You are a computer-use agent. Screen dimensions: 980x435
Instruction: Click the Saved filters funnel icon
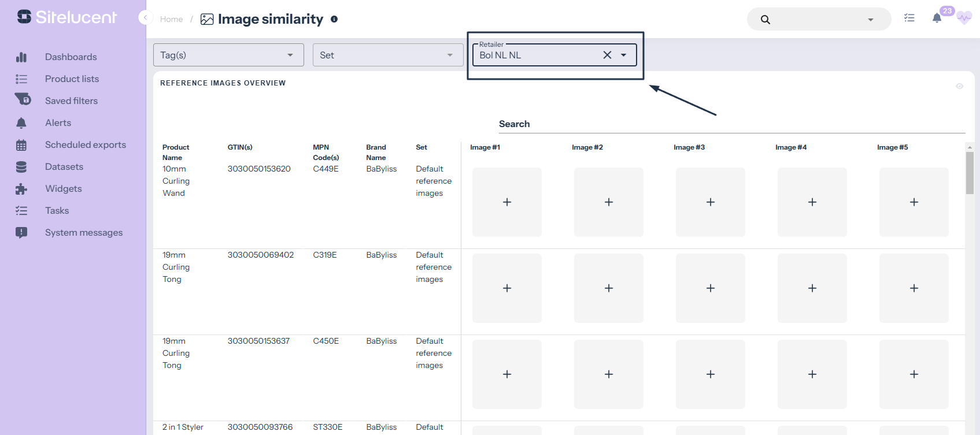click(x=23, y=99)
